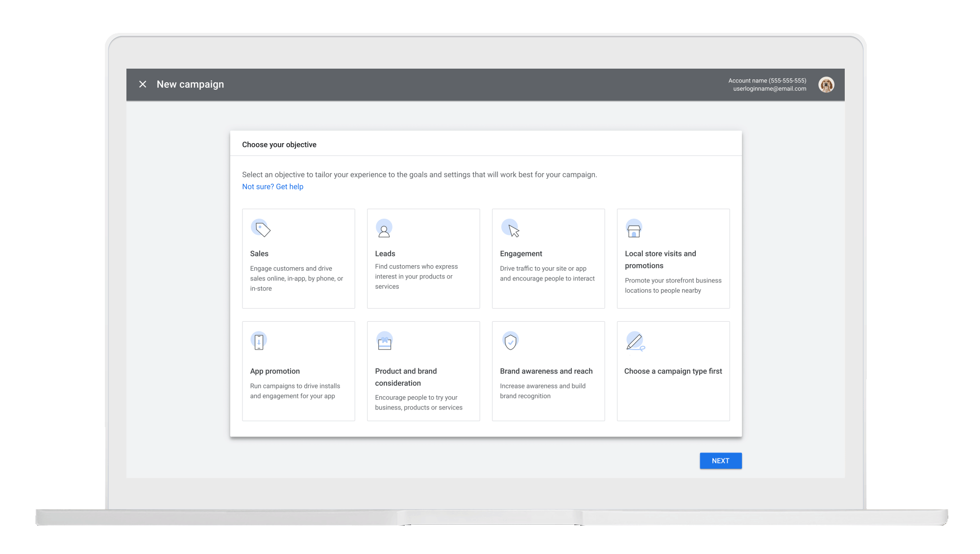Screen dimensions: 980x554
Task: Click the account name and email text
Action: [x=767, y=85]
